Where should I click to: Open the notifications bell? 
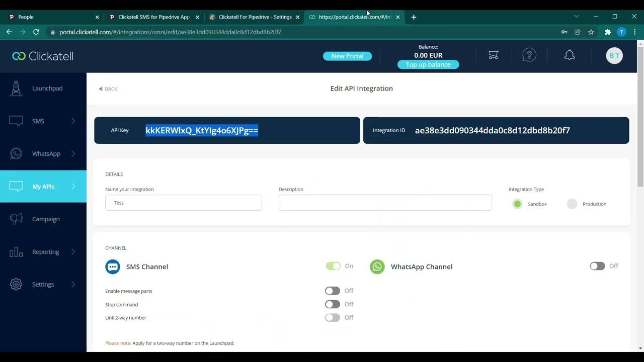pyautogui.click(x=570, y=55)
